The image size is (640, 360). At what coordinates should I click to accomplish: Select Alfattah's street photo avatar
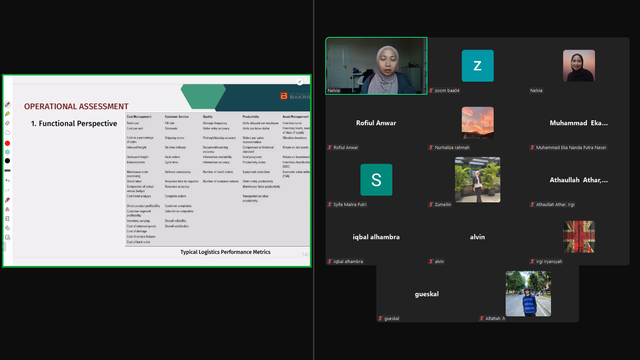(528, 294)
